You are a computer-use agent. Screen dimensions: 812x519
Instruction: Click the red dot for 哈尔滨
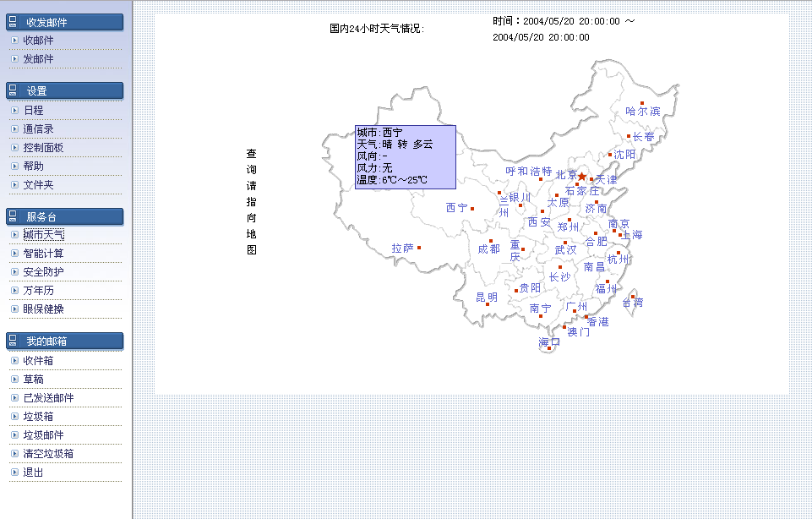tap(642, 104)
